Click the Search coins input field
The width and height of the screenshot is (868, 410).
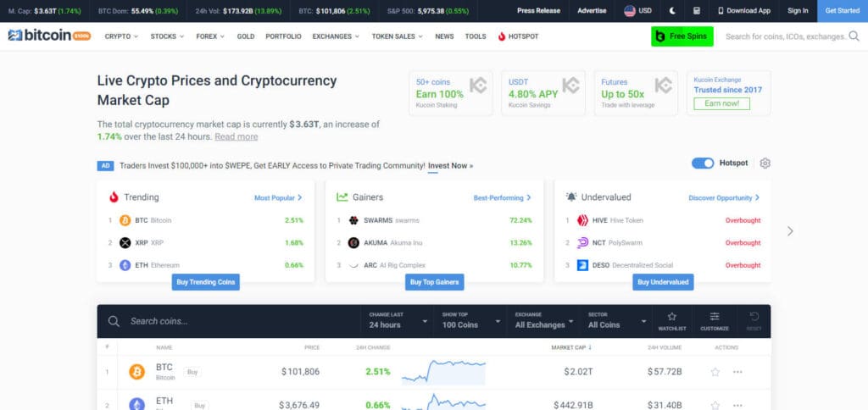pyautogui.click(x=230, y=321)
